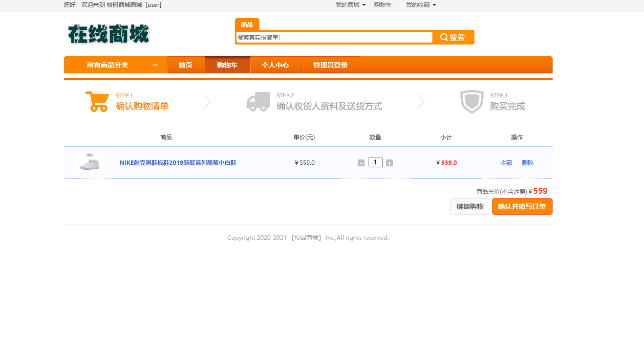Viewport: 644px width, 340px height.
Task: Click the 商品 tab above the search bar
Action: point(247,24)
